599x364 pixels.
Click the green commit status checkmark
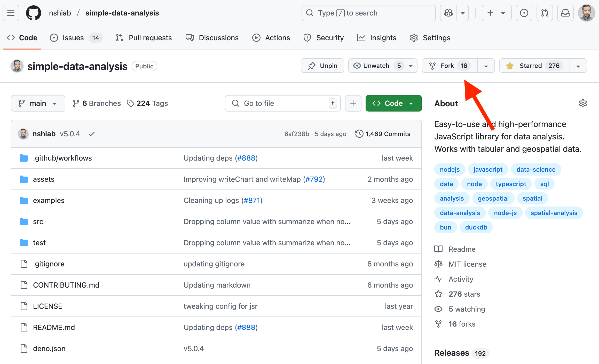(x=92, y=134)
